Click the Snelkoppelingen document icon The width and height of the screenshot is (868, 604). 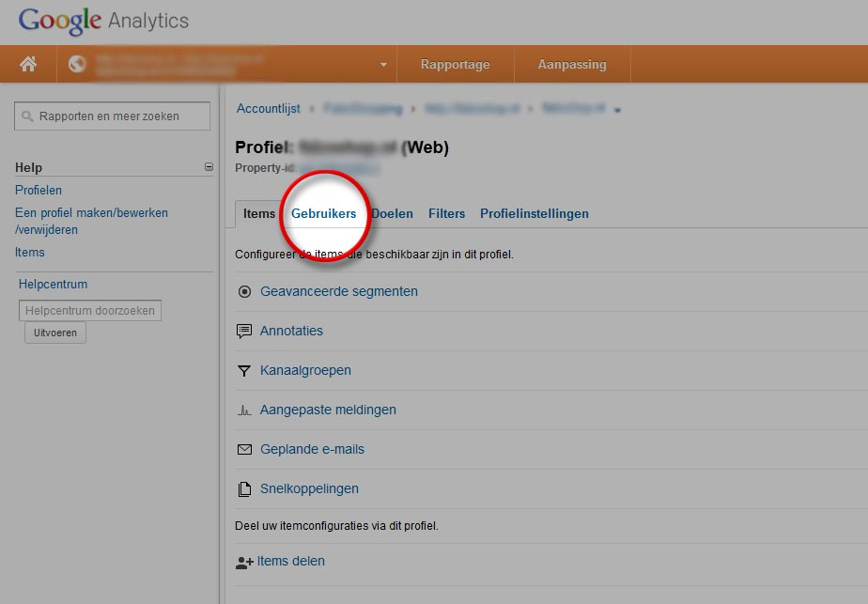click(244, 489)
